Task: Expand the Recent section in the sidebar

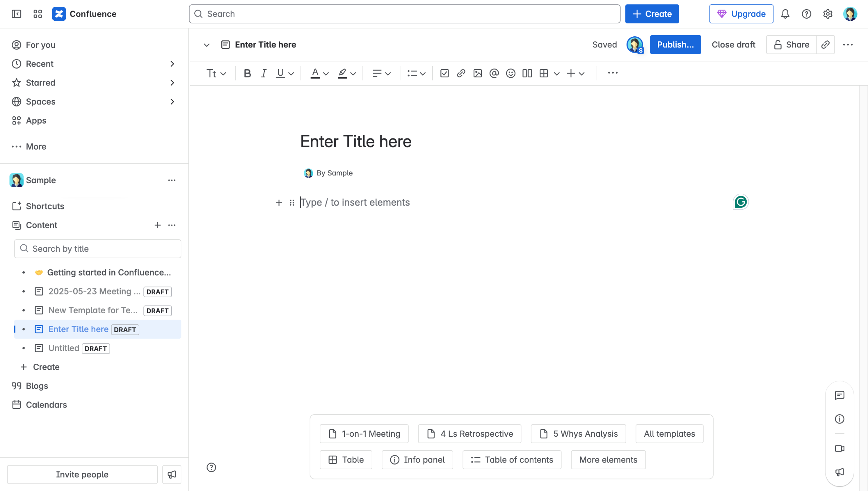Action: pyautogui.click(x=172, y=64)
